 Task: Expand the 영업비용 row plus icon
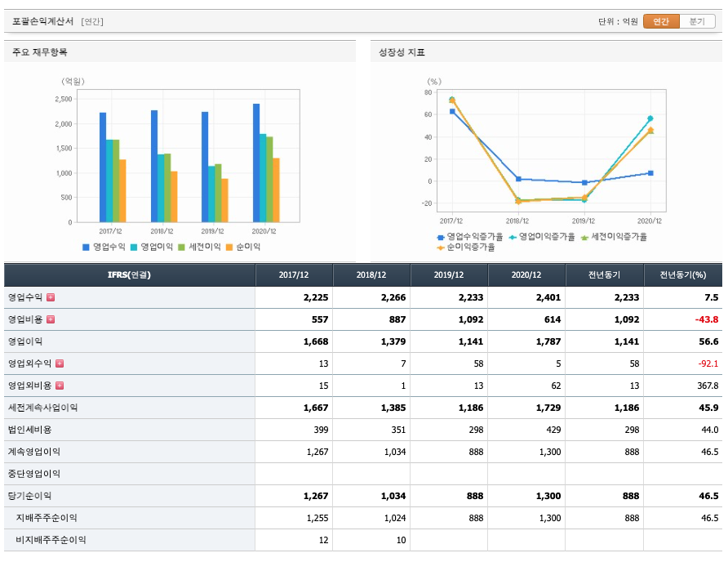point(51,319)
